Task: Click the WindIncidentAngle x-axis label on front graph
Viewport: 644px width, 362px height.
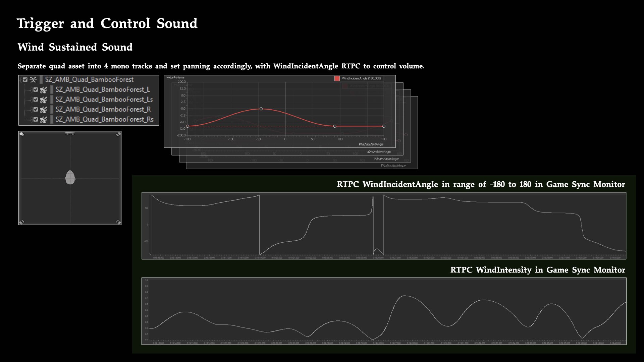Action: [x=371, y=144]
